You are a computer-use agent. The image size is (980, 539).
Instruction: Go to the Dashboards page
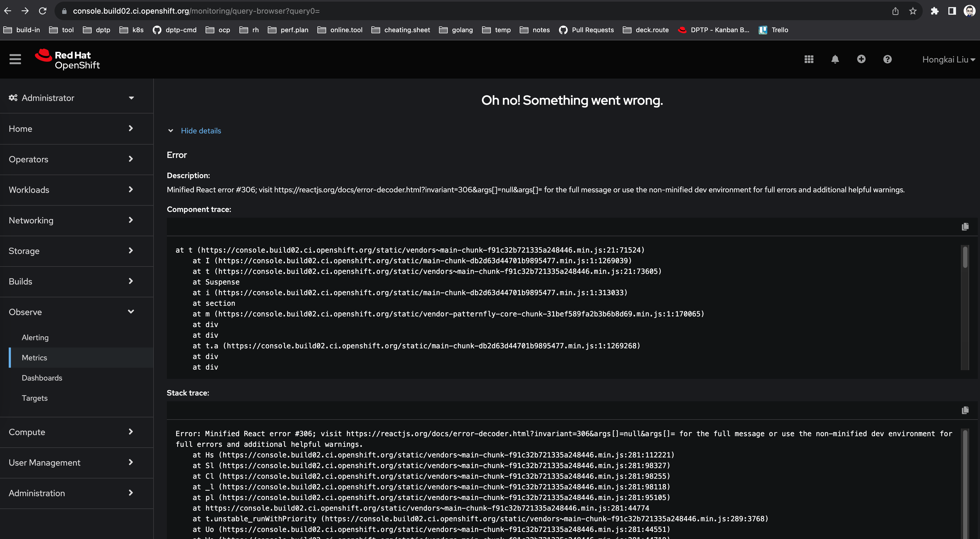tap(42, 378)
